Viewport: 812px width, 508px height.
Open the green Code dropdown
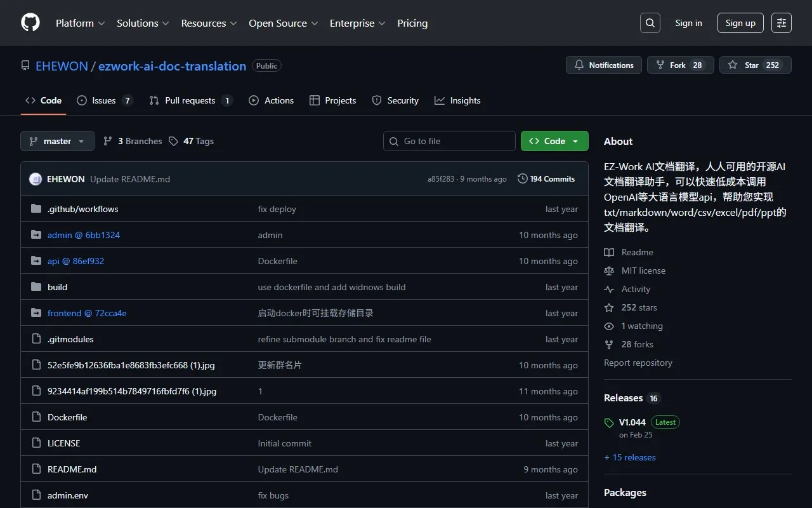(554, 141)
